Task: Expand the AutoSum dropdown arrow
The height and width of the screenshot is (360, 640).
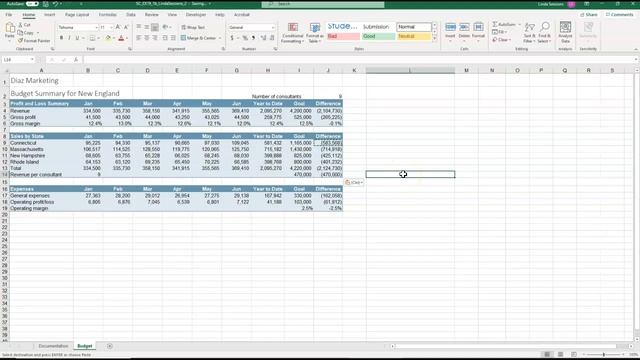Action: coord(519,24)
